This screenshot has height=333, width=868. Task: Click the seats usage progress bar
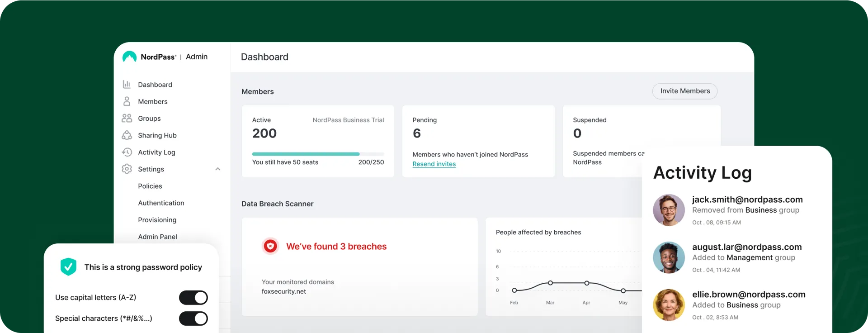coord(318,154)
